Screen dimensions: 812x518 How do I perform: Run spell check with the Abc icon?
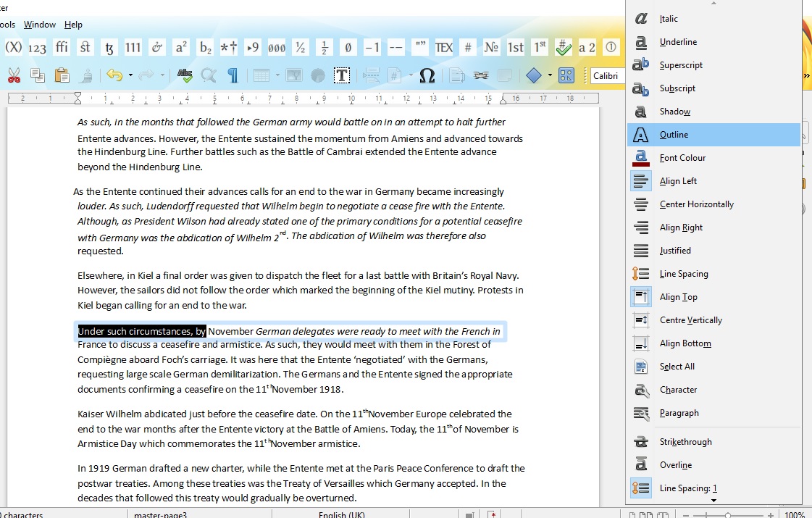click(x=185, y=75)
